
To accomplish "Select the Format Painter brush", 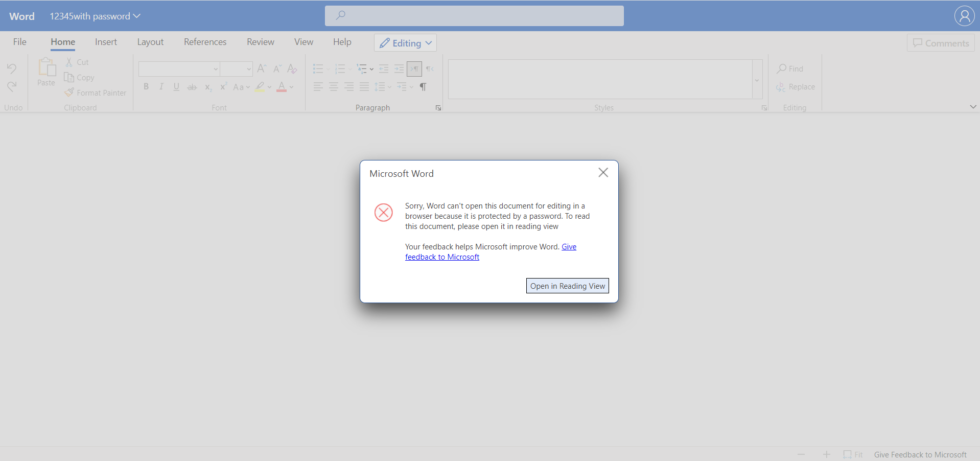I will point(69,93).
